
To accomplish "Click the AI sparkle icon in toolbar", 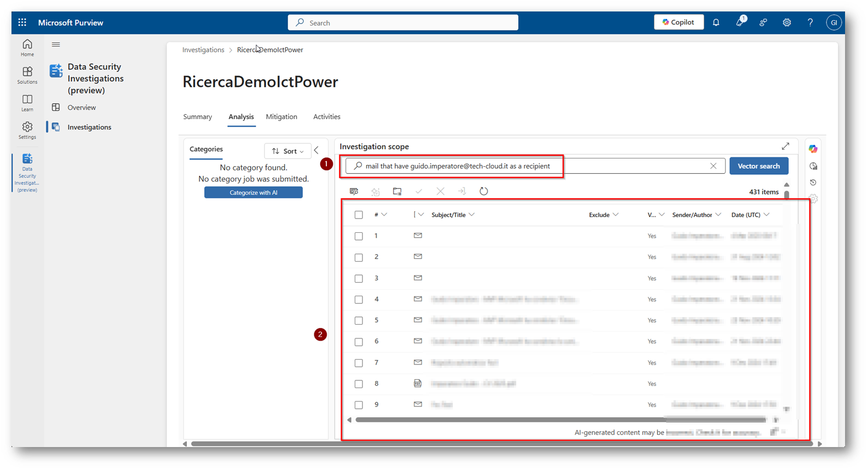I will tap(376, 191).
